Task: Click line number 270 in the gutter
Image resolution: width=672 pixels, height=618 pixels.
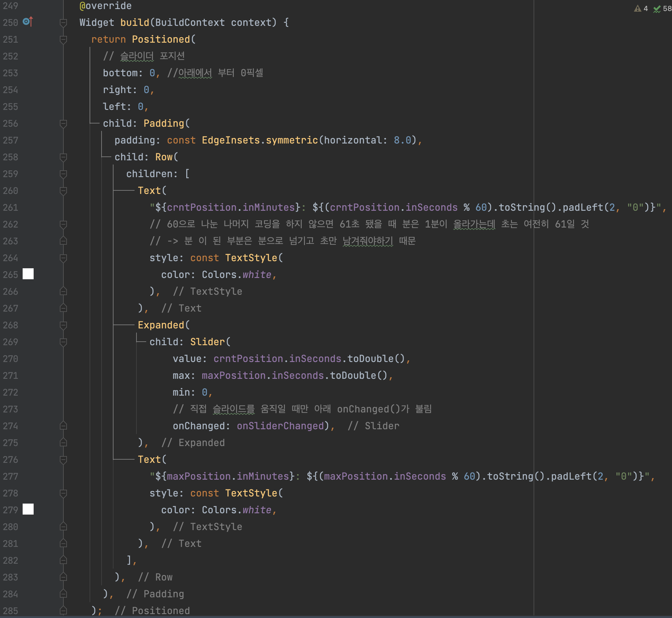Action: 10,359
